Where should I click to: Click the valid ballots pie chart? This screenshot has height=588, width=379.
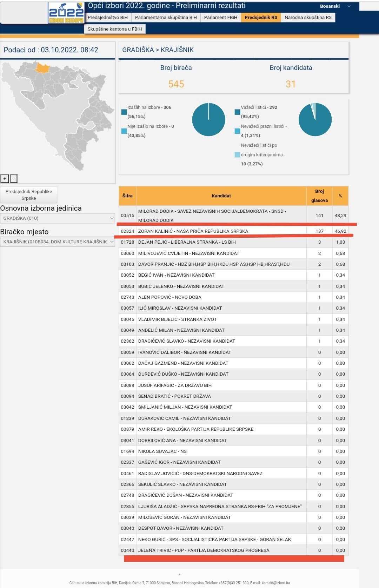315,119
